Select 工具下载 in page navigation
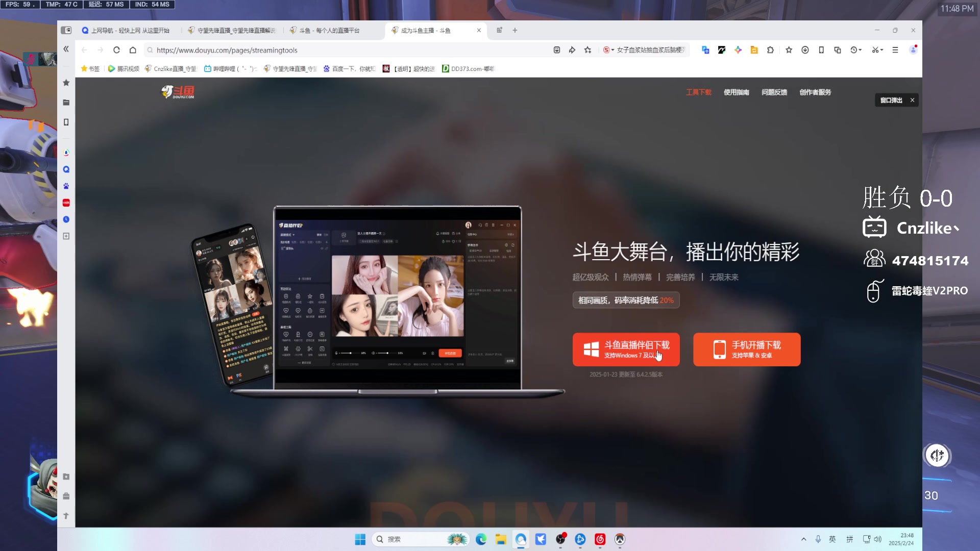 (698, 92)
